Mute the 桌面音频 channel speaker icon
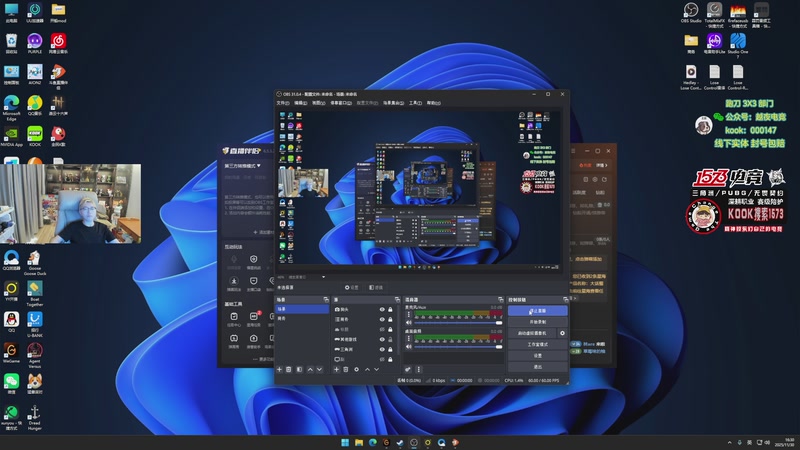The height and width of the screenshot is (450, 800). 409,347
